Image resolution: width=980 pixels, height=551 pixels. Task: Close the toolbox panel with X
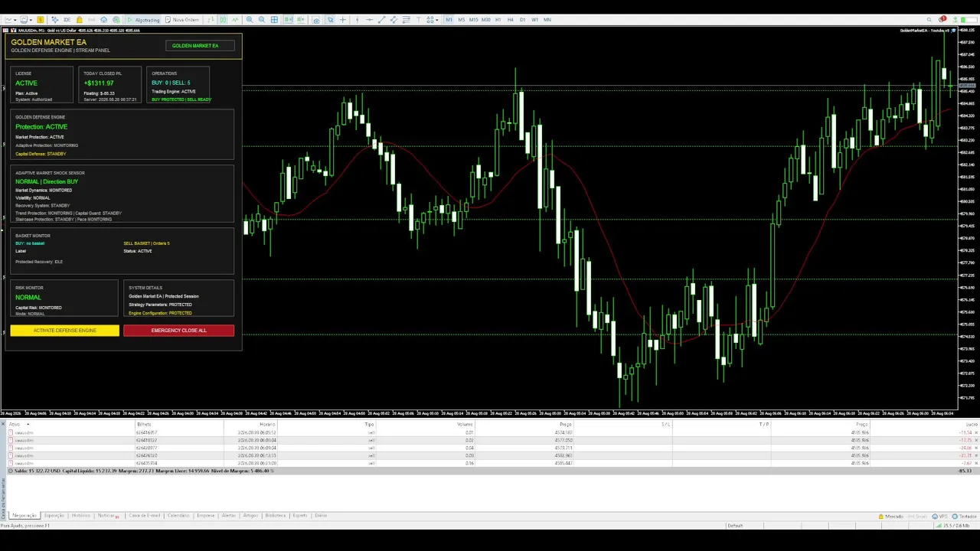[x=3, y=424]
